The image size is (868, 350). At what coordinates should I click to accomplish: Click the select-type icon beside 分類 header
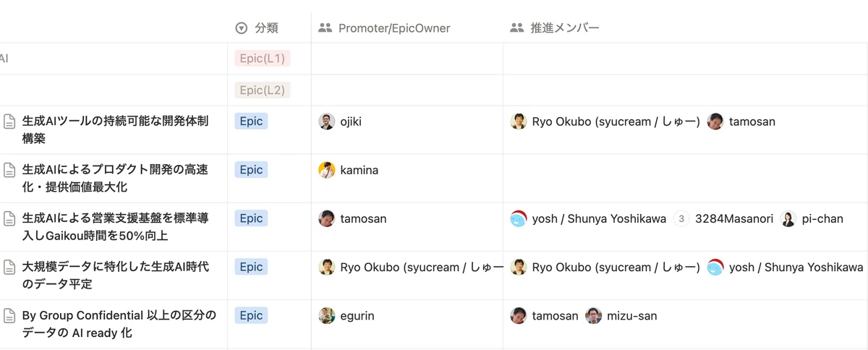(x=242, y=28)
